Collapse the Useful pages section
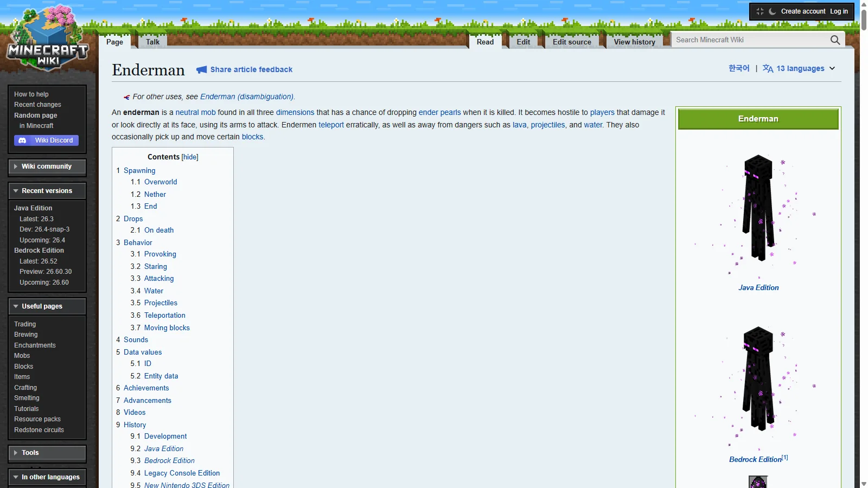Image resolution: width=868 pixels, height=488 pixels. [47, 306]
